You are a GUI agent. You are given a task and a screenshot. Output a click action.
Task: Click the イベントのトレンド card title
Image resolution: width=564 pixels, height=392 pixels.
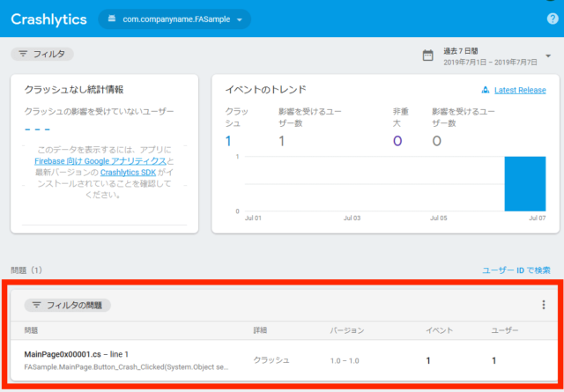click(x=265, y=90)
